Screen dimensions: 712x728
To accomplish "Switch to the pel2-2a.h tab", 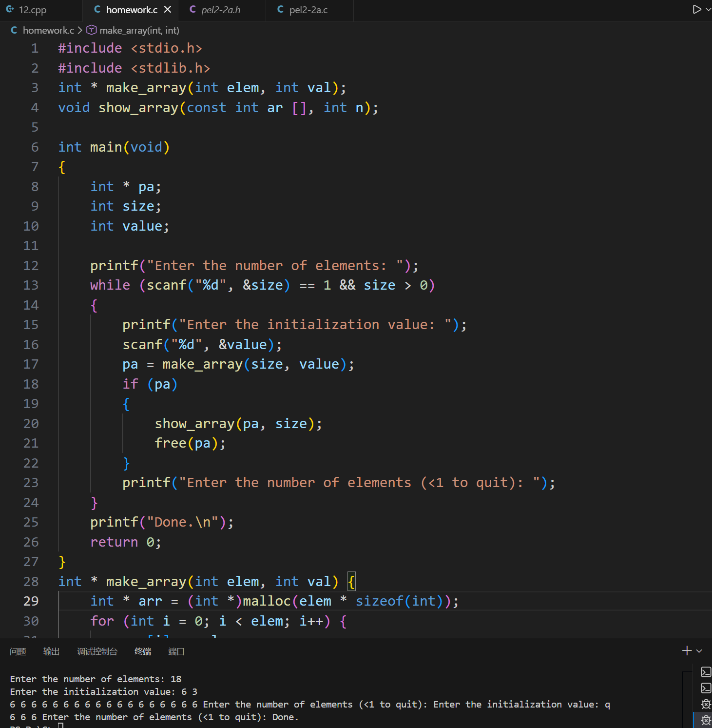I will (221, 10).
